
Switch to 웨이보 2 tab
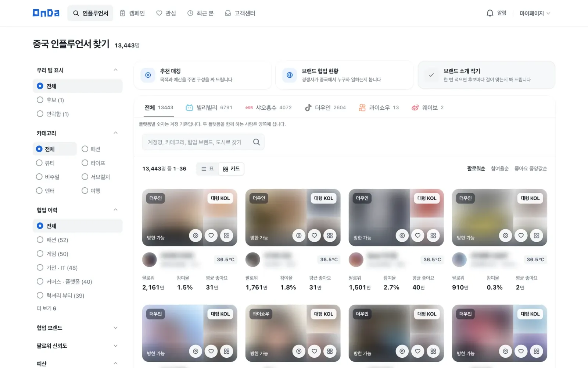(x=427, y=107)
